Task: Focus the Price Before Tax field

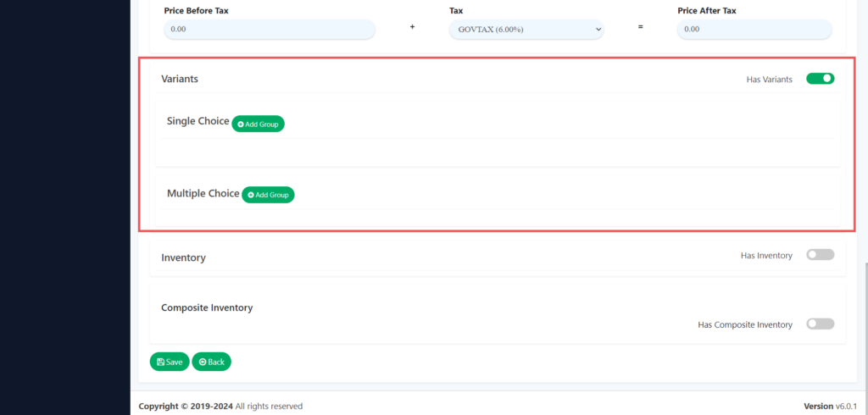Action: pos(269,30)
